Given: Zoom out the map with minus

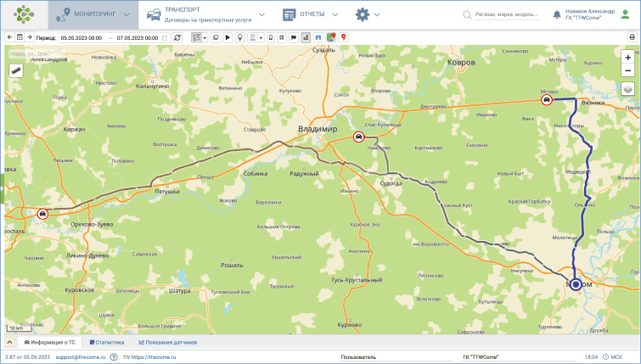Looking at the screenshot, I should 627,70.
